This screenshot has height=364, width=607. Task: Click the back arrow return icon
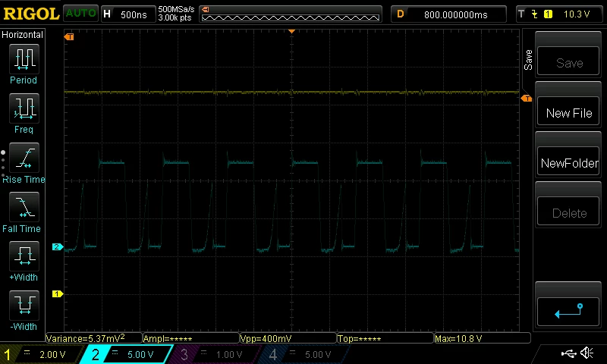tap(568, 312)
